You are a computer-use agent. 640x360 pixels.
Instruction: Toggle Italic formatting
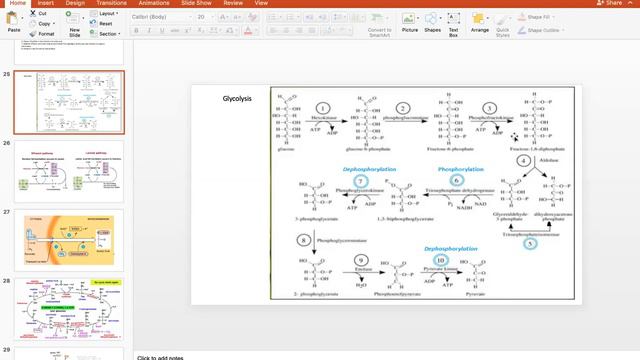[x=149, y=31]
